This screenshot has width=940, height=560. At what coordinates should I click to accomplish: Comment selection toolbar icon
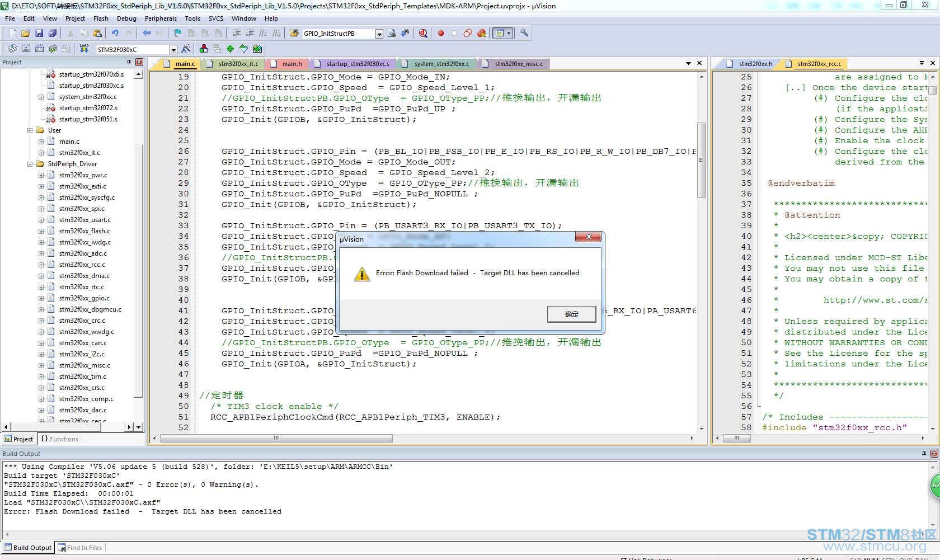[263, 34]
